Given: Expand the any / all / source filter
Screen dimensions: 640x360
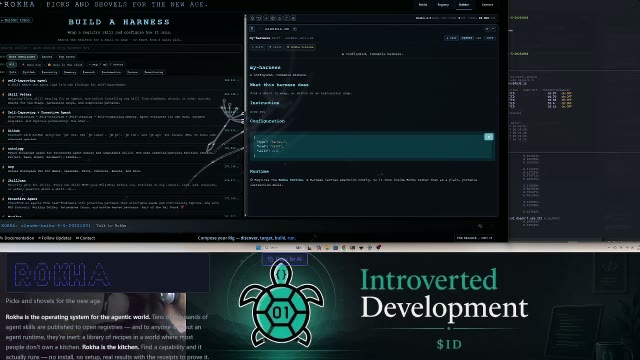Looking at the screenshot, I should (106, 64).
